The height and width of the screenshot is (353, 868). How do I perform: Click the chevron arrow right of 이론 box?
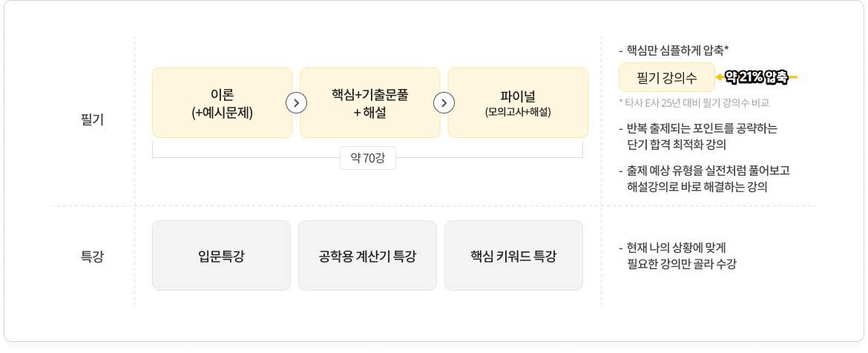click(296, 102)
